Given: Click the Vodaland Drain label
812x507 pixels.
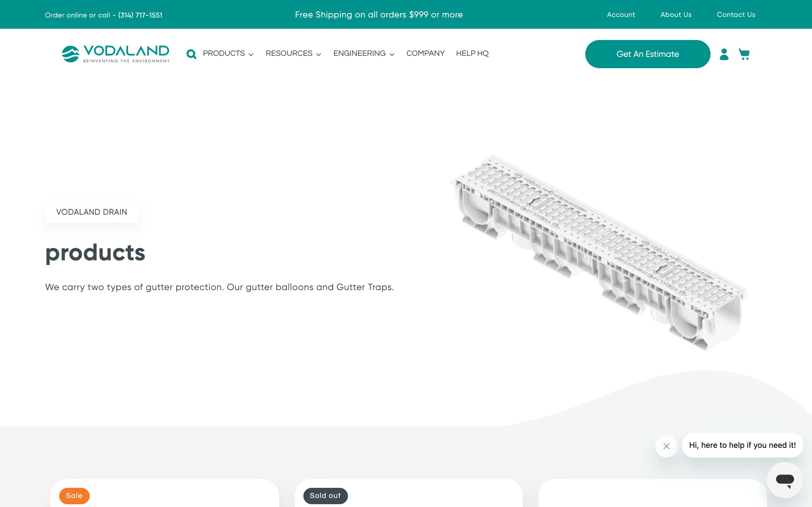Looking at the screenshot, I should pos(92,212).
